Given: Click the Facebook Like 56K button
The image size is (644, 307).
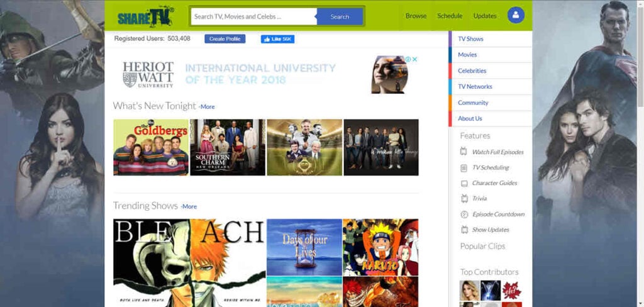Looking at the screenshot, I should click(x=277, y=39).
